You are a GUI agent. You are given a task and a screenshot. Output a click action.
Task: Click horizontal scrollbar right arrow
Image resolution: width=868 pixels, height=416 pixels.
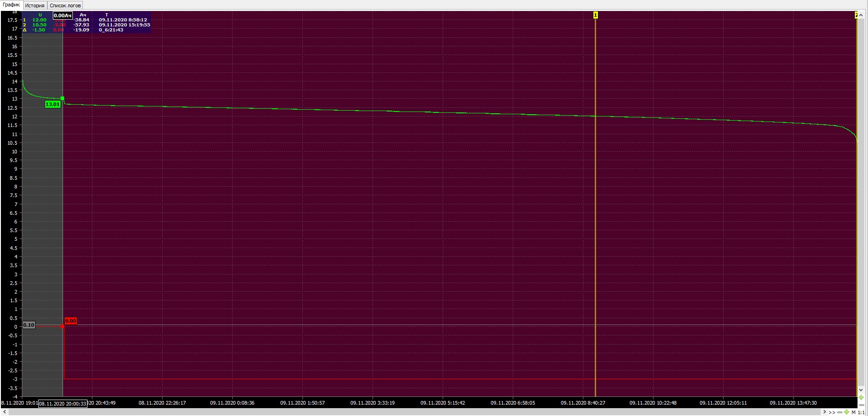825,412
